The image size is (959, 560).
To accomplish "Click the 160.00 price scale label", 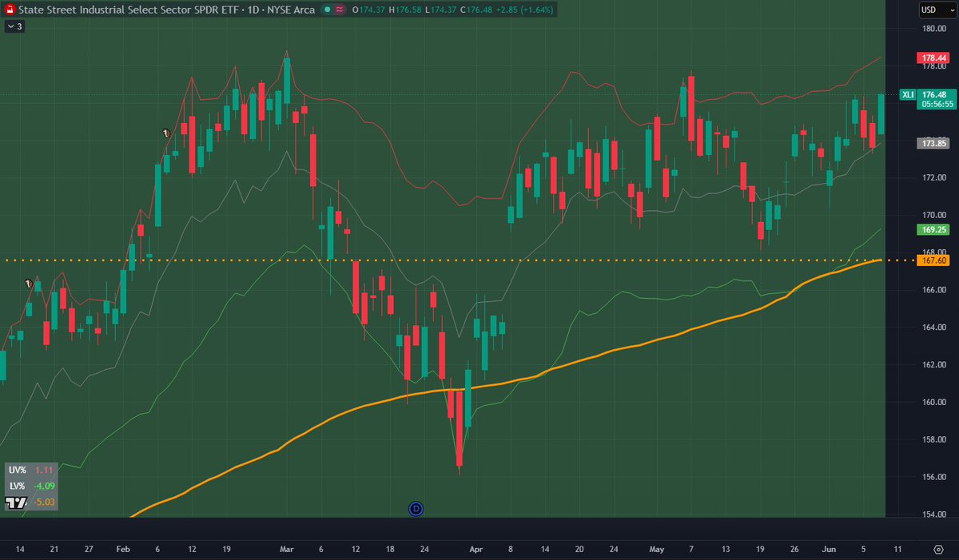I will click(933, 402).
